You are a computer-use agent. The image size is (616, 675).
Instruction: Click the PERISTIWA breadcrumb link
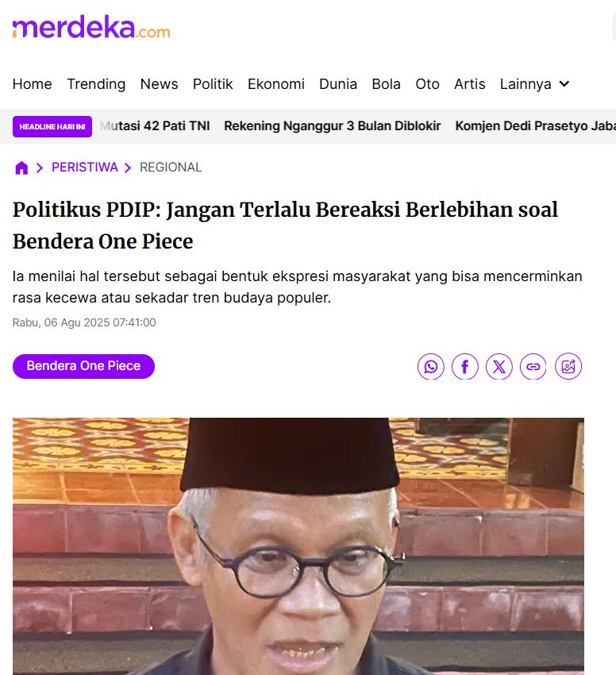[85, 168]
